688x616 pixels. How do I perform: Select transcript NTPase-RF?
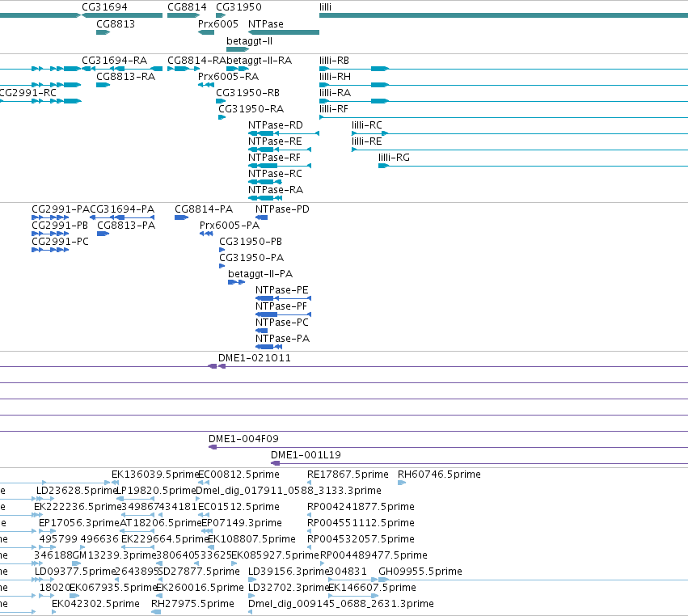[275, 158]
